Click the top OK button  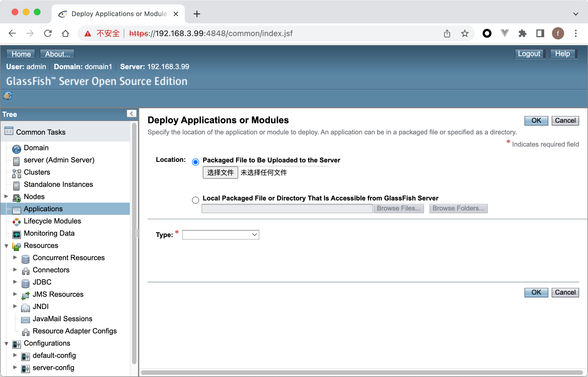pyautogui.click(x=536, y=120)
